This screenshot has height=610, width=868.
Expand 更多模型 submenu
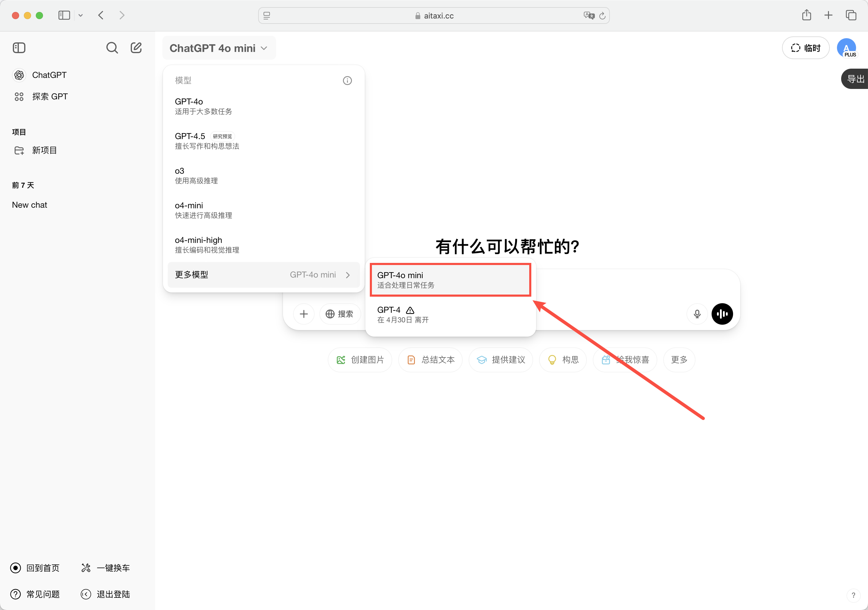pyautogui.click(x=264, y=275)
